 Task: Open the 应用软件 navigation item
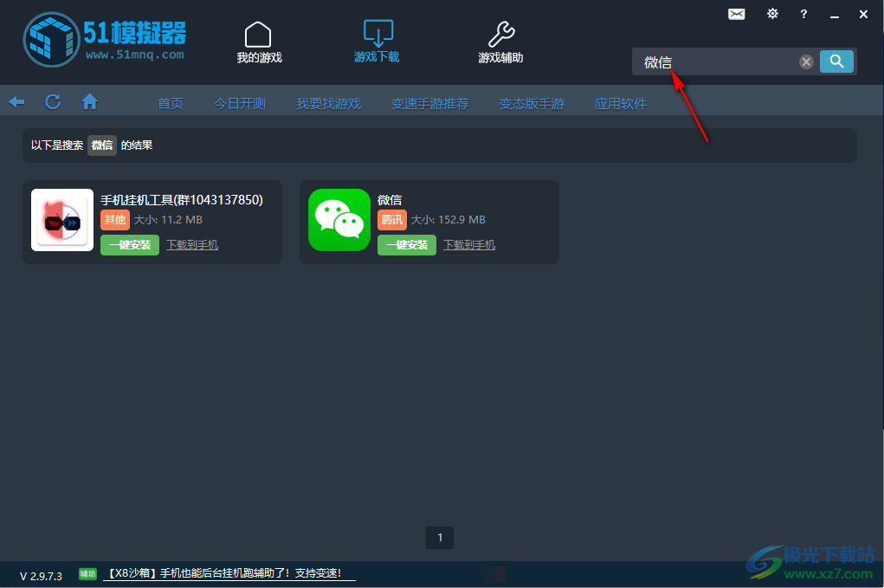(x=621, y=104)
